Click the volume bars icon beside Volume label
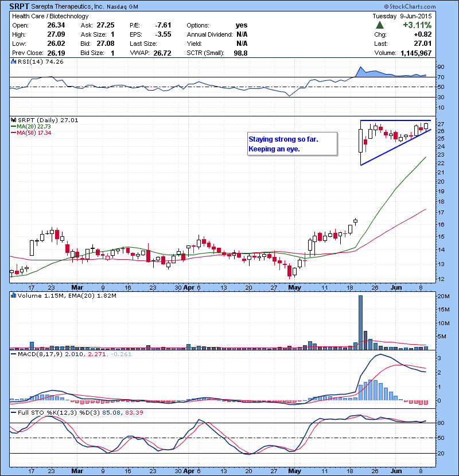 [13, 295]
